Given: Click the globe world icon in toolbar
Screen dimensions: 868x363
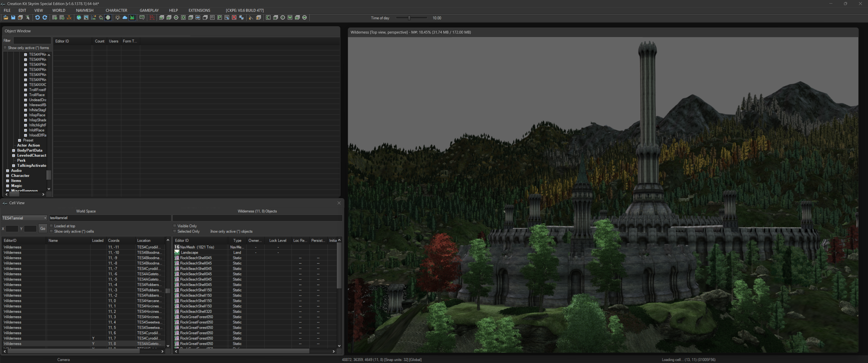Looking at the screenshot, I should [x=79, y=17].
